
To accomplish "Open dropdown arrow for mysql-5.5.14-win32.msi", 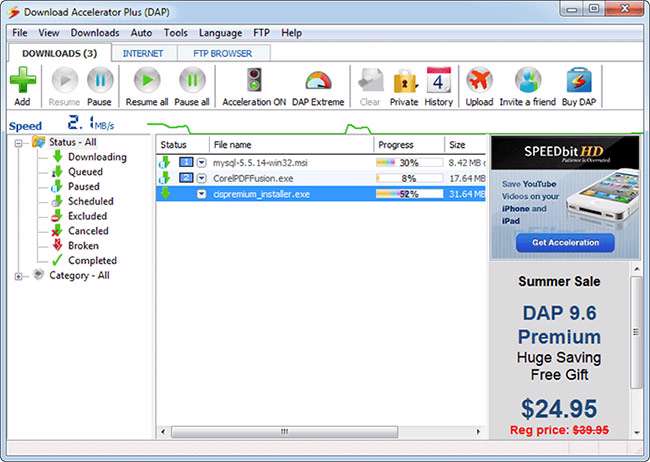I will point(201,163).
